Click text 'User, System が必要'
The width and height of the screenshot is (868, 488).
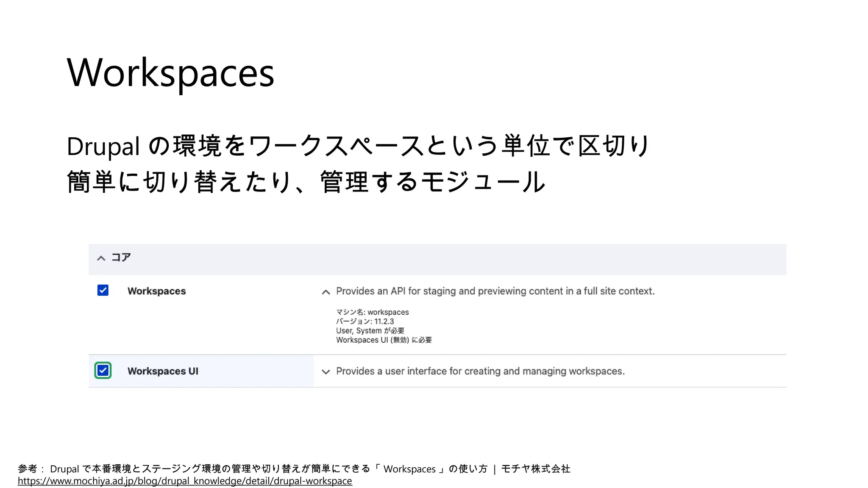pyautogui.click(x=370, y=331)
